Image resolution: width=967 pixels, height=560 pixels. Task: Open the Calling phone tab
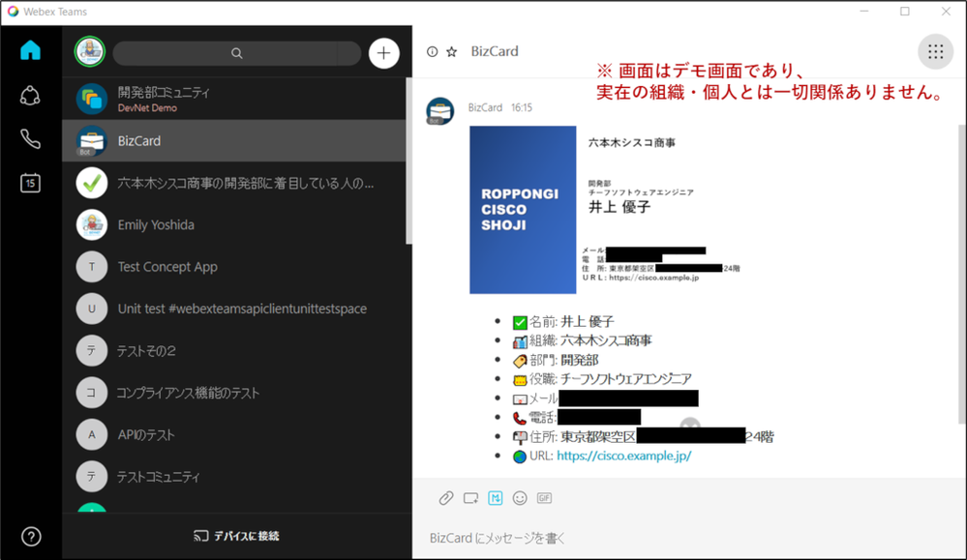pyautogui.click(x=30, y=139)
